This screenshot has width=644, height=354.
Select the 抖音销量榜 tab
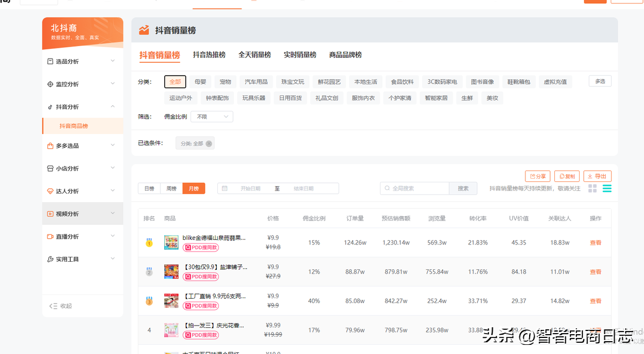159,55
